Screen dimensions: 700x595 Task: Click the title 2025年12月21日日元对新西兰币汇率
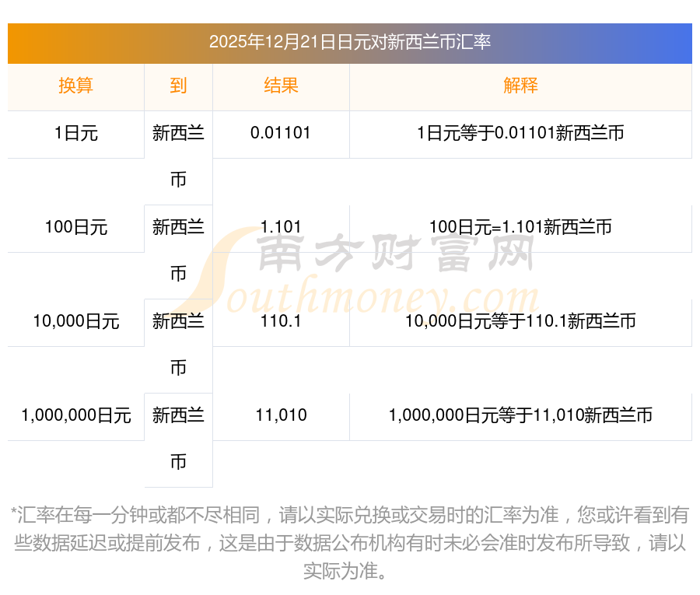click(349, 42)
